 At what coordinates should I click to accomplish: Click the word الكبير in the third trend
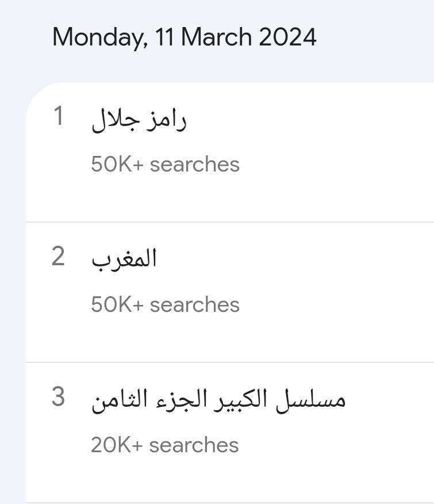[241, 400]
